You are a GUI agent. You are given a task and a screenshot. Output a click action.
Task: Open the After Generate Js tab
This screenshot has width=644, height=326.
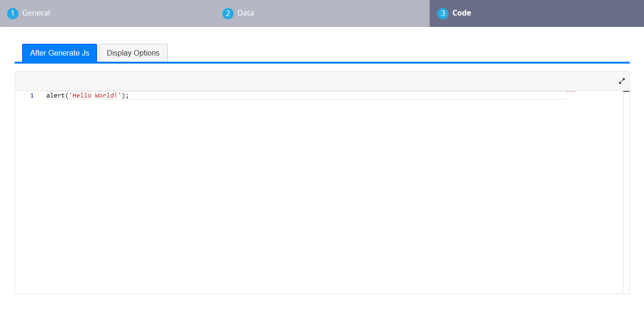coord(59,53)
